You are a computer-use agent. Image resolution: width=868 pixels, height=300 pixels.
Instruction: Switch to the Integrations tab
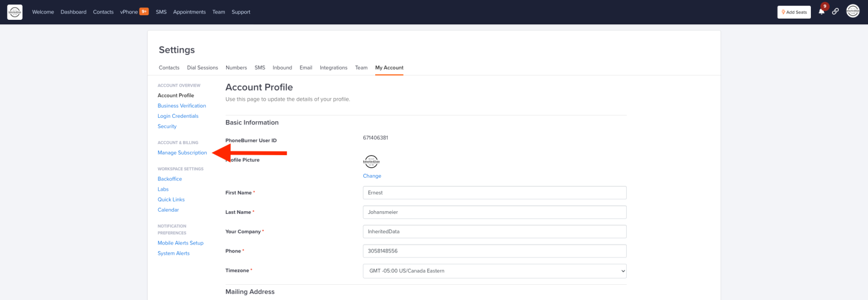(x=333, y=67)
